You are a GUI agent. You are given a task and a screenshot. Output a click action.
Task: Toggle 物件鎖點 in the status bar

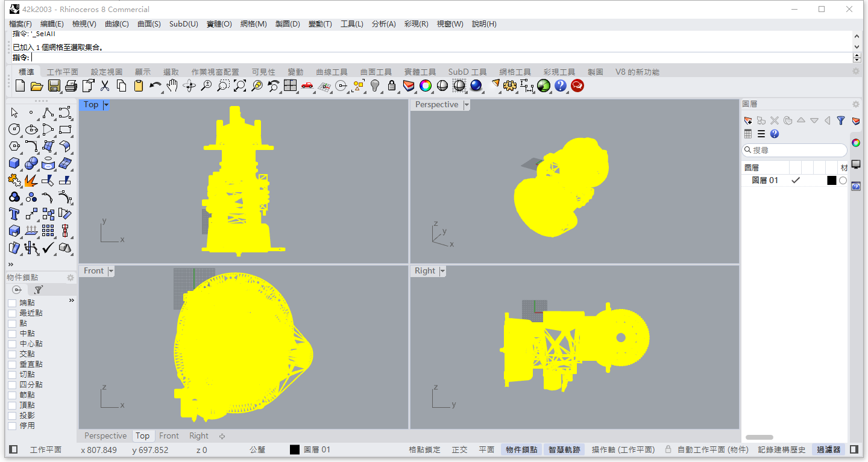(521, 449)
